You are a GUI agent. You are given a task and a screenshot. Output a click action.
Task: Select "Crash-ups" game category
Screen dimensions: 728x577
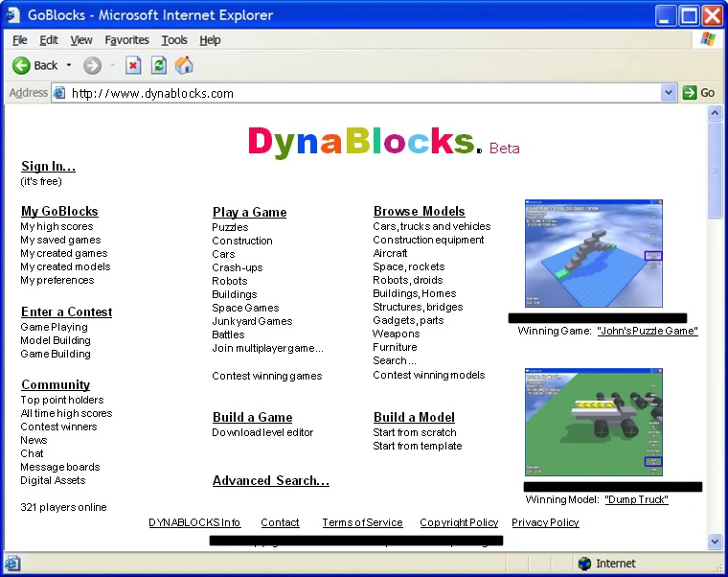238,267
